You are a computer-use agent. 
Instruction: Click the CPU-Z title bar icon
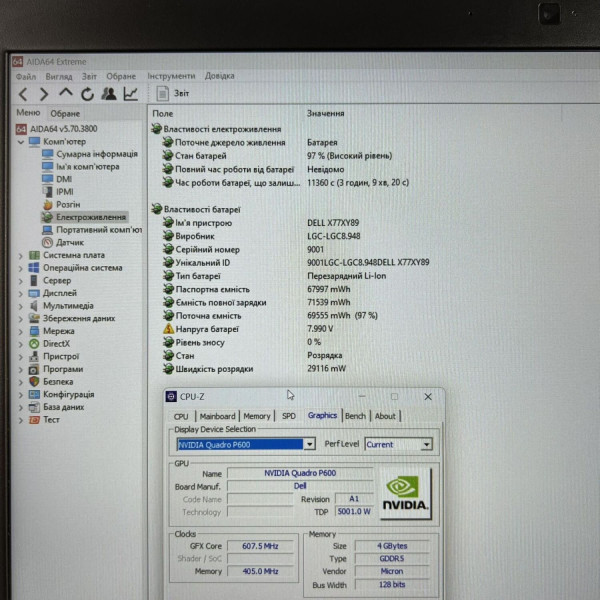pyautogui.click(x=171, y=396)
